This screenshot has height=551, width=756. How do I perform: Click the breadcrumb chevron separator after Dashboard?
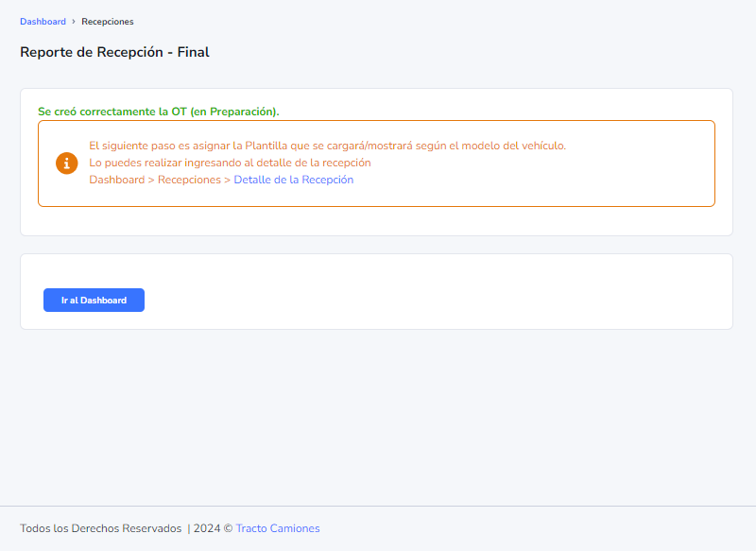[x=74, y=22]
